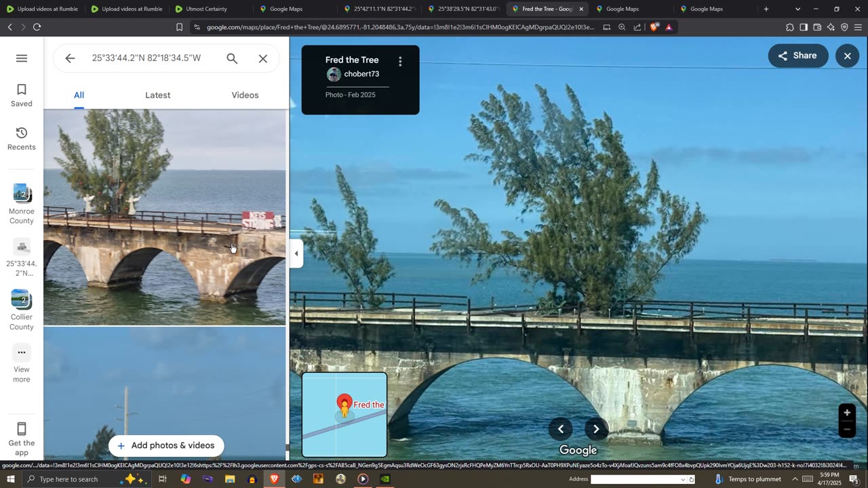Open File Explorer from the taskbar

(x=230, y=479)
